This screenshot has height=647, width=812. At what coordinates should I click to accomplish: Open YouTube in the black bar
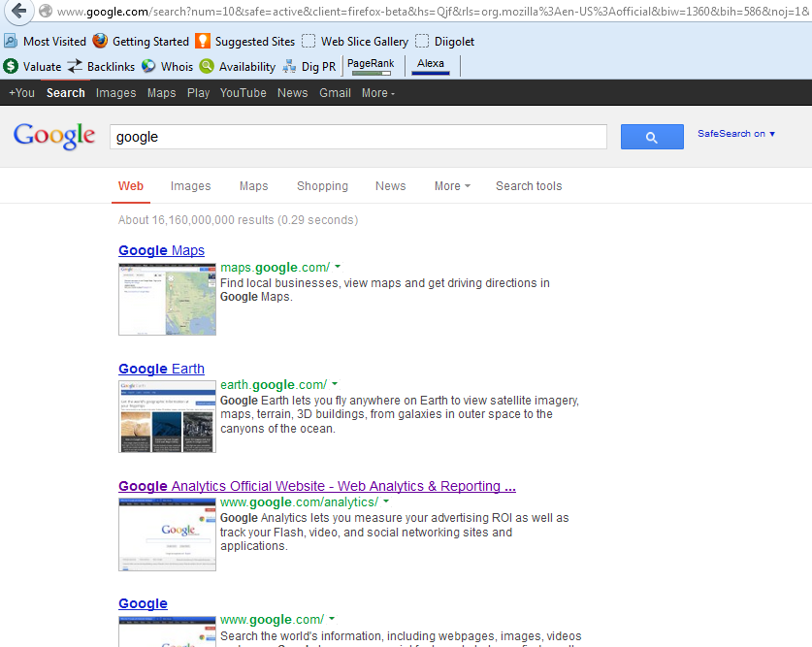243,93
